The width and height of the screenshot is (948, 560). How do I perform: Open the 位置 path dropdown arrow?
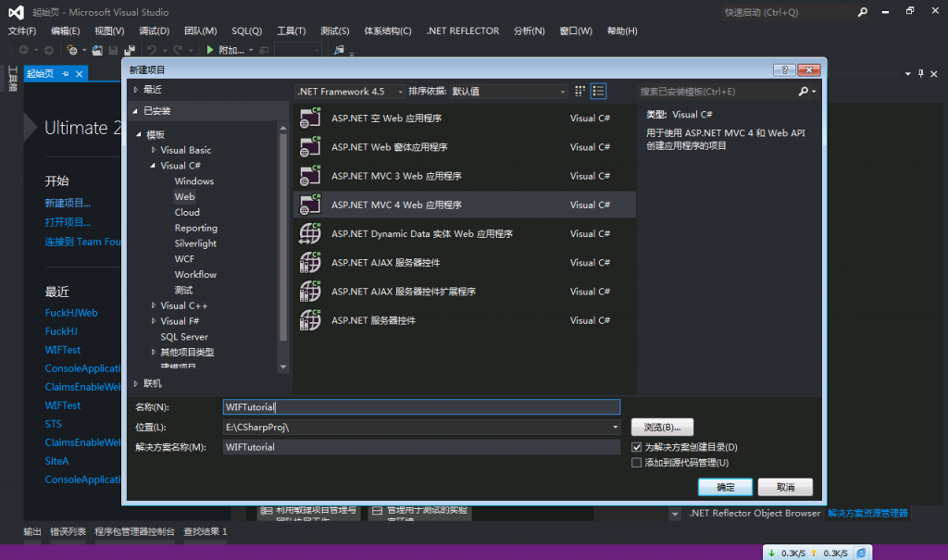coord(615,427)
